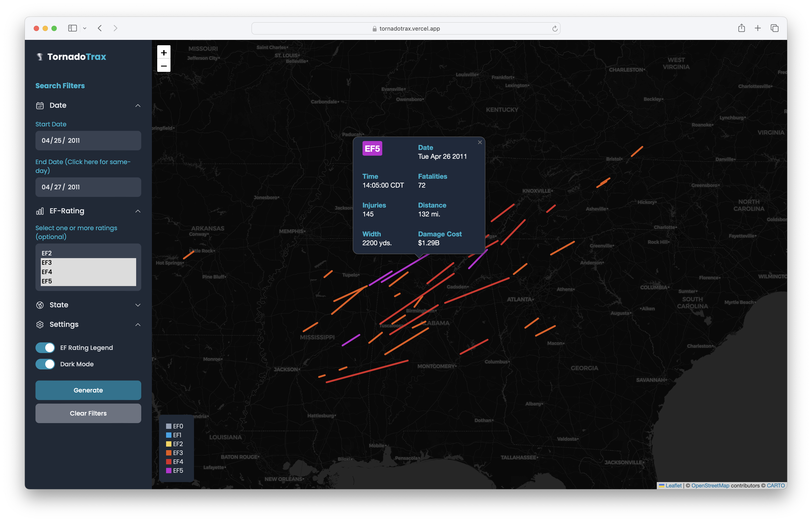This screenshot has height=522, width=812.
Task: Turn off the EF Rating Legend toggle
Action: coord(45,348)
